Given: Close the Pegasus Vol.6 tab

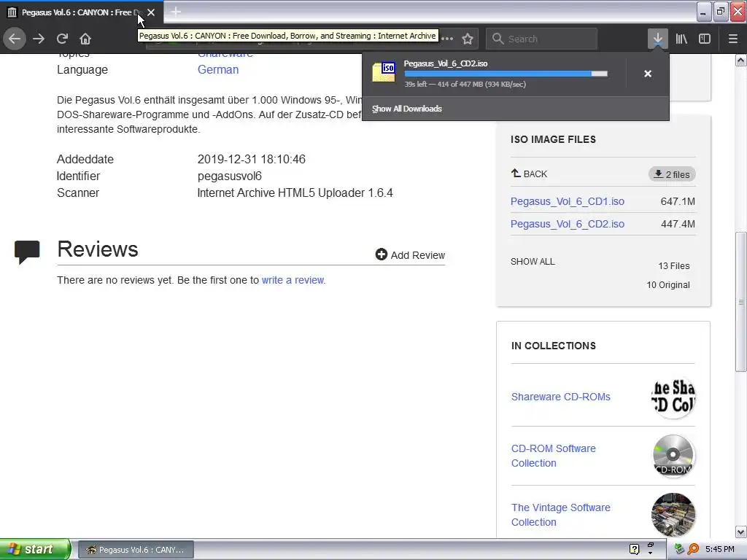Looking at the screenshot, I should point(151,12).
